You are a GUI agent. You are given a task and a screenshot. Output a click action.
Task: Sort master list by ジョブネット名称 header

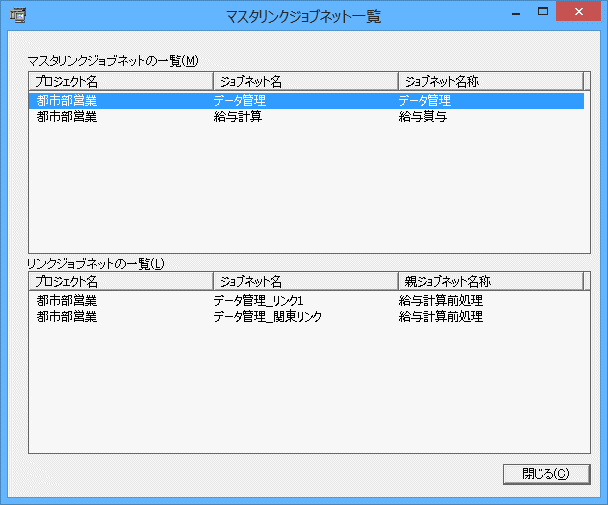tap(491, 81)
